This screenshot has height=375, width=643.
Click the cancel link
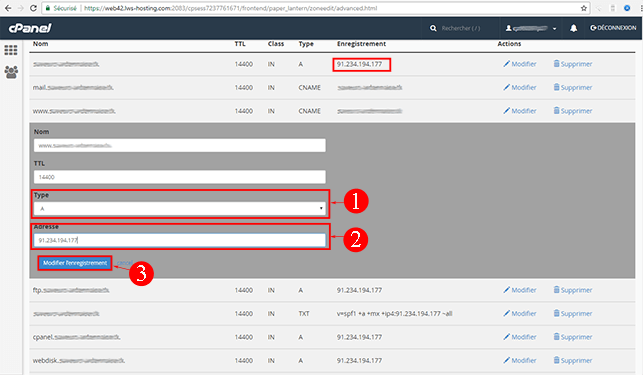tap(125, 263)
